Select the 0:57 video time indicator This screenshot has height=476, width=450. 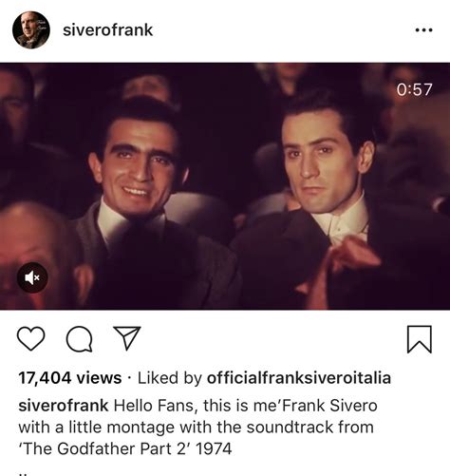point(414,89)
